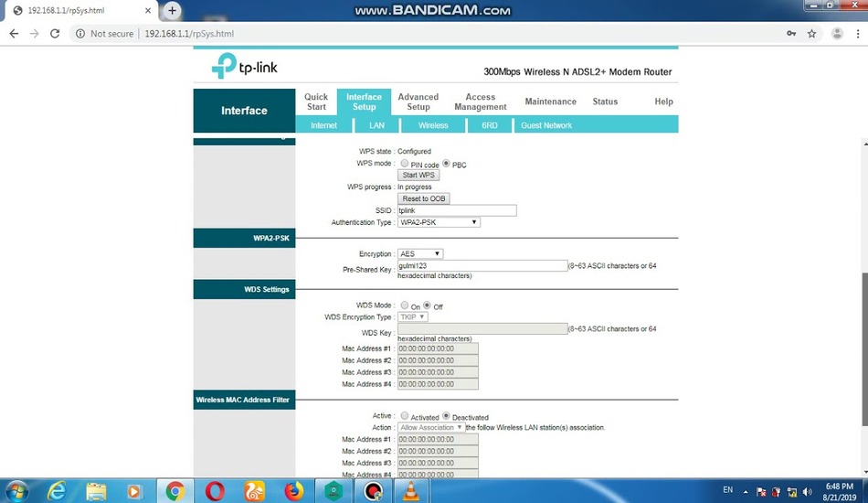This screenshot has width=868, height=503.
Task: Click the Start WPS button
Action: click(418, 175)
